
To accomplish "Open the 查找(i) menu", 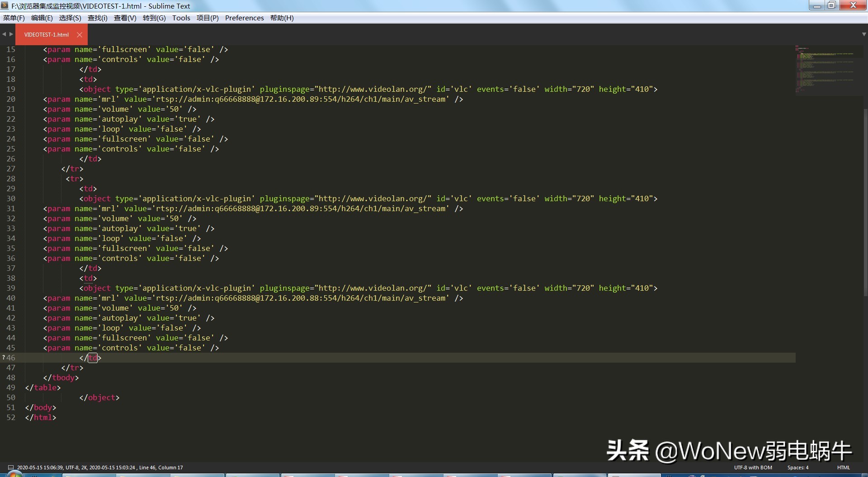I will pos(97,18).
